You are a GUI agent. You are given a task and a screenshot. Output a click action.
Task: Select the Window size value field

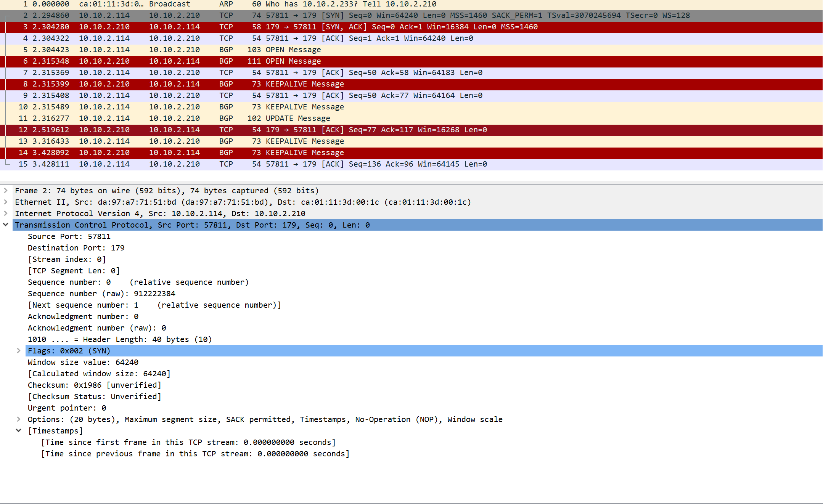tap(83, 363)
